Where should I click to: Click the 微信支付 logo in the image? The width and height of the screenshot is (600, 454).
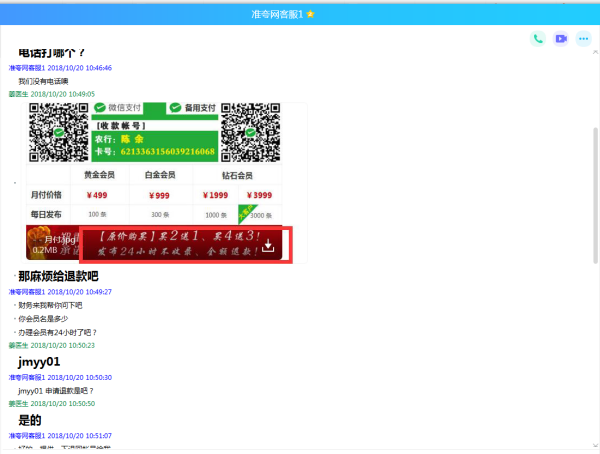click(x=124, y=107)
